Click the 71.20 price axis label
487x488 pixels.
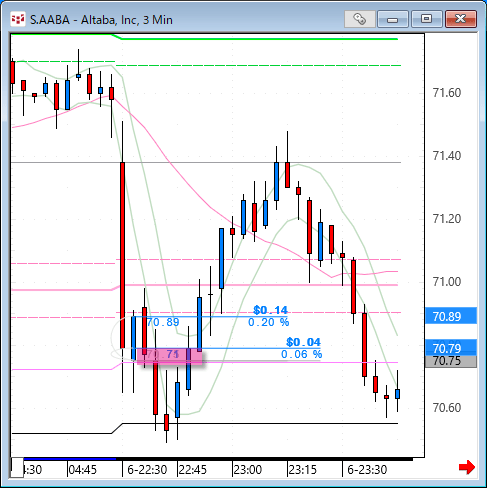[447, 219]
